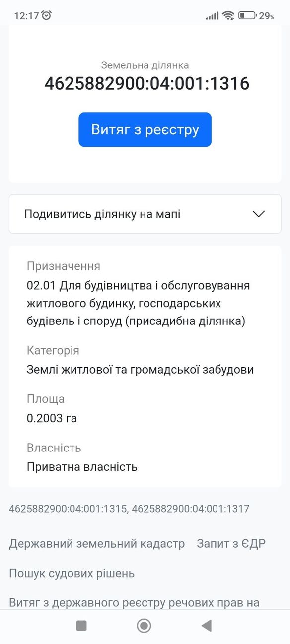This screenshot has width=290, height=644.
Task: Tap the 12:17 clock in status bar
Action: coord(26,15)
